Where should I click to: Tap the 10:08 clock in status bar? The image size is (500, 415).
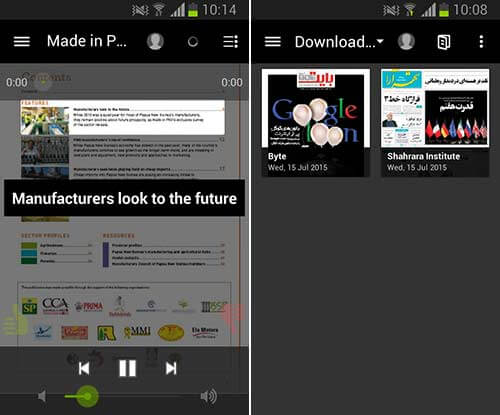470,9
